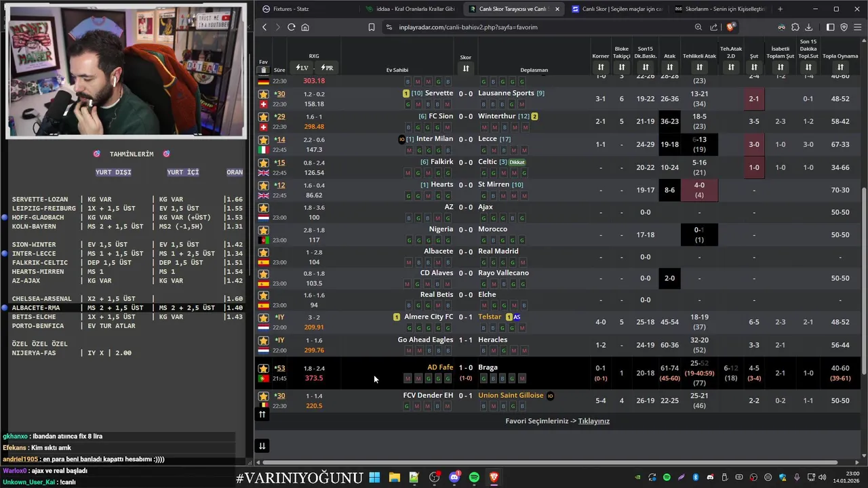Click the Union Saint Gilloise team name
868x488 pixels.
click(x=511, y=395)
